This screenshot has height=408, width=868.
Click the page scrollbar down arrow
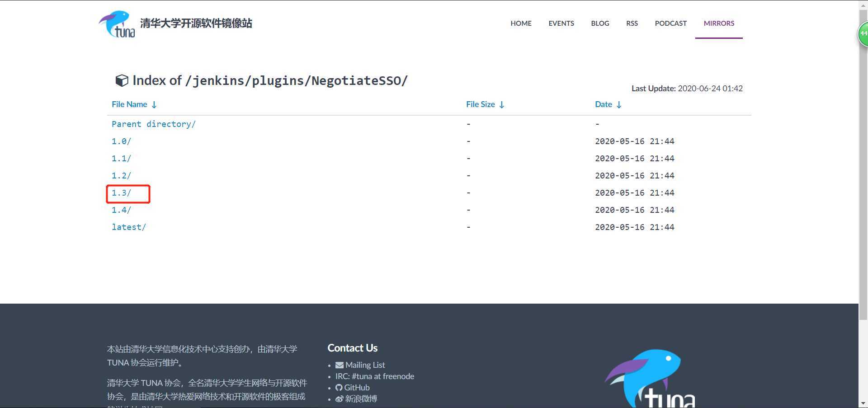(x=863, y=403)
